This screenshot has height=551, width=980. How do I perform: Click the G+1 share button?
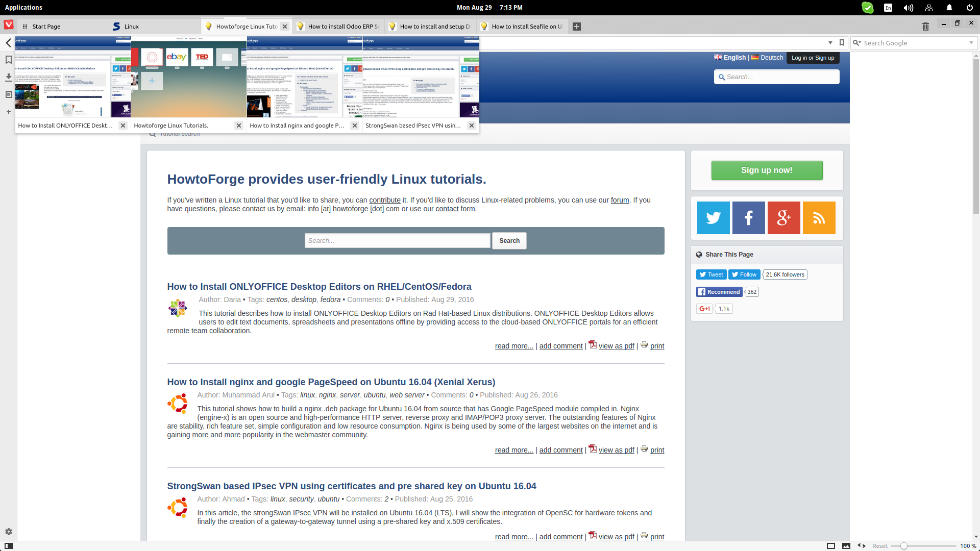pyautogui.click(x=704, y=309)
